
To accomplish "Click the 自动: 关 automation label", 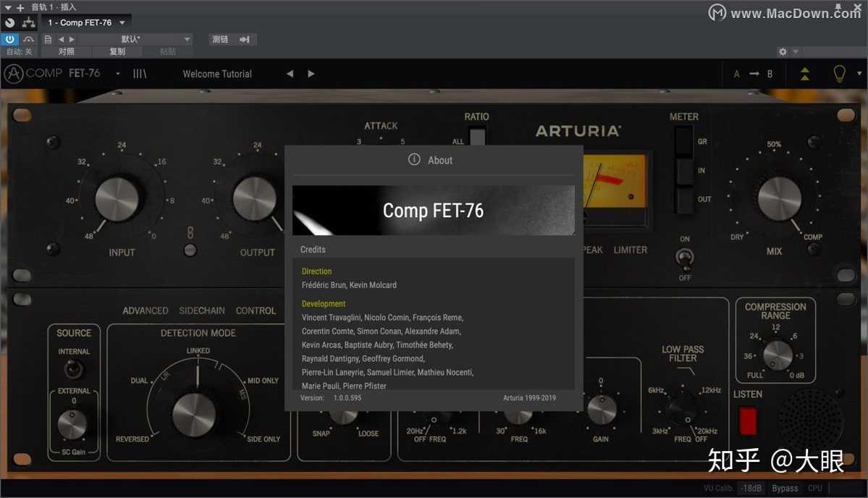I will click(x=19, y=51).
